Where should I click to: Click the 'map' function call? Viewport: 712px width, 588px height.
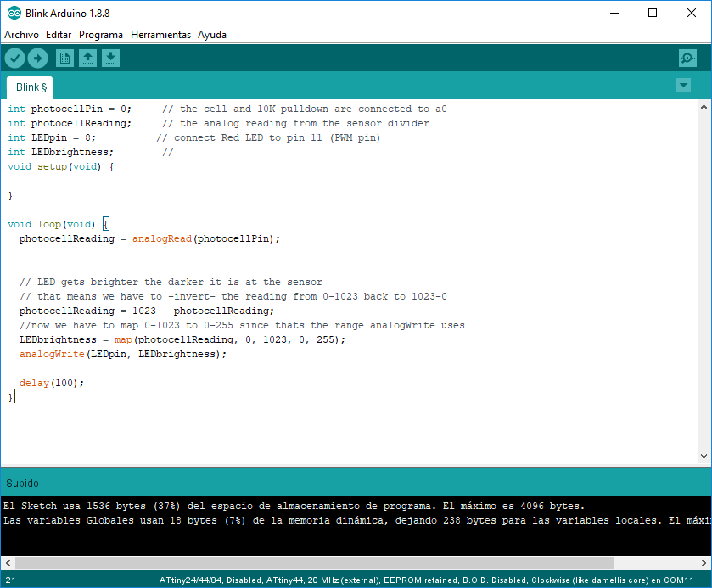tap(123, 339)
